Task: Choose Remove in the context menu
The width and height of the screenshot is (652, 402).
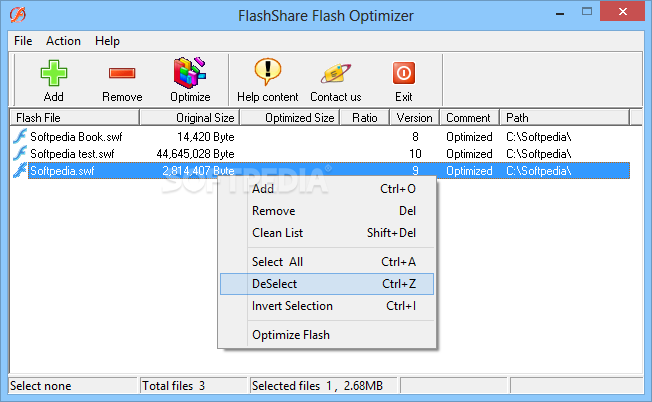Action: tap(327, 211)
